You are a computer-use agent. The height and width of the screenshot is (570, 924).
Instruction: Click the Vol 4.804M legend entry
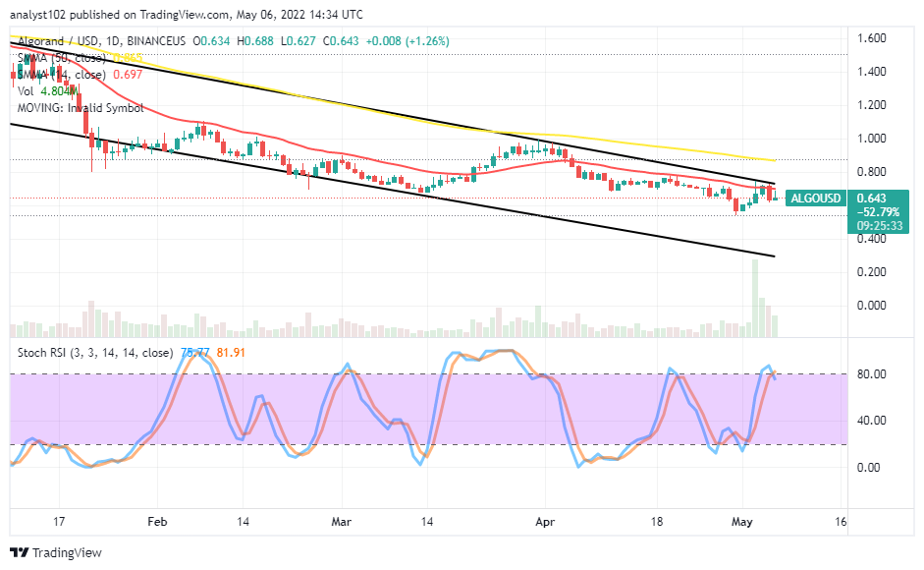pos(48,91)
